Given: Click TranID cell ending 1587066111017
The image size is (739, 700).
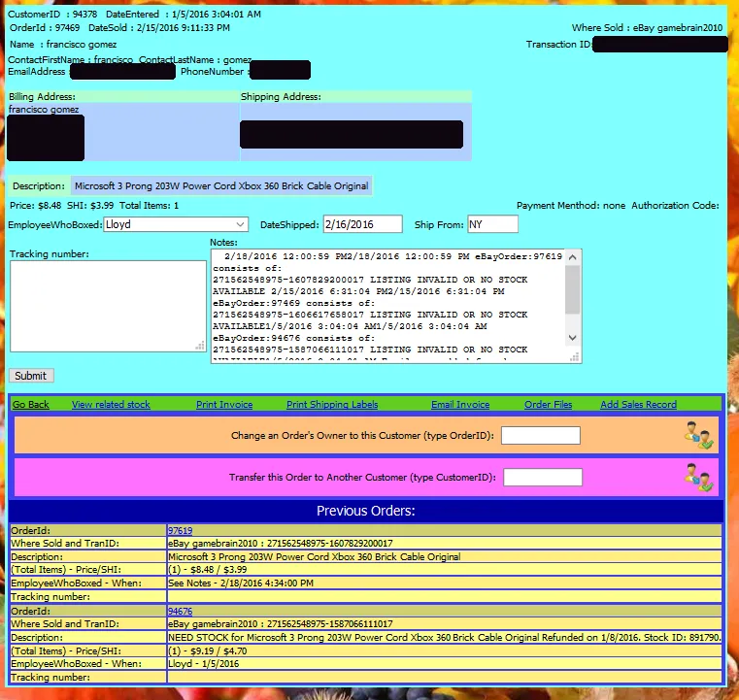Looking at the screenshot, I should 444,623.
